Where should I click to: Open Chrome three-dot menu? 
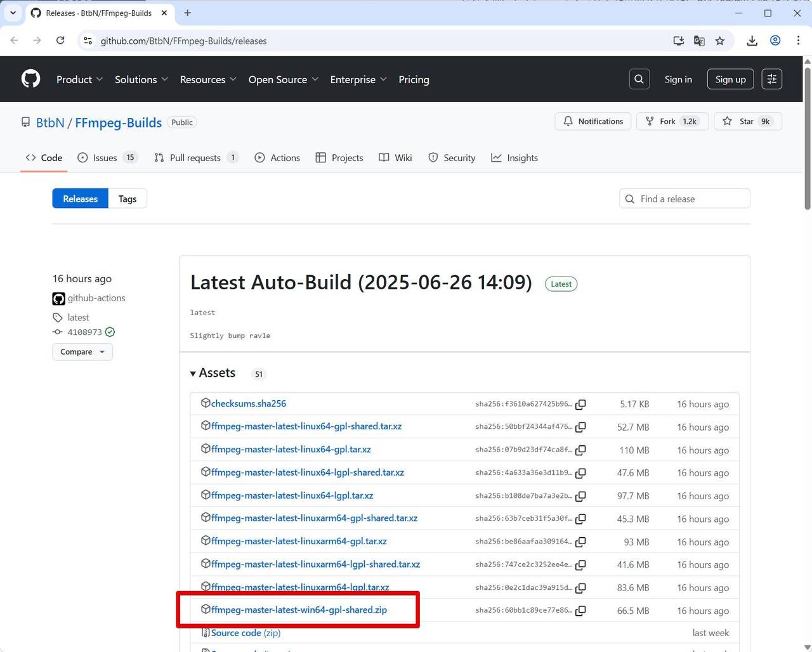[798, 41]
